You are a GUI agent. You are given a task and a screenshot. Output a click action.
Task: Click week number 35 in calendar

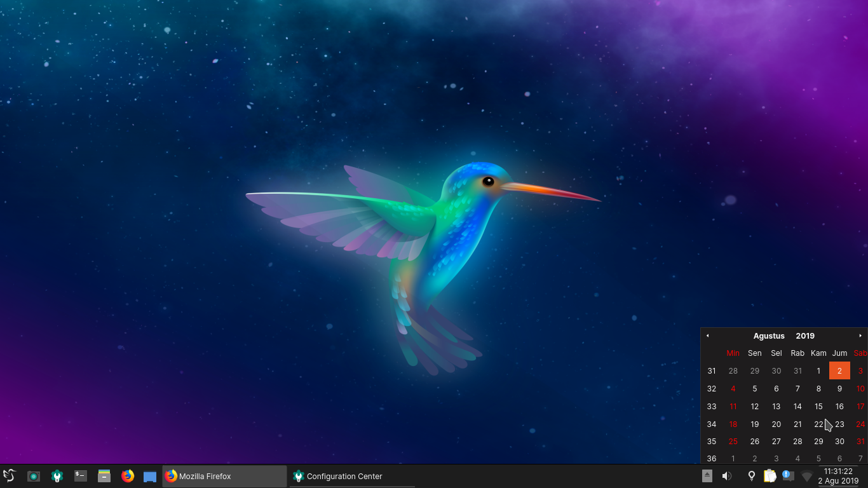pyautogui.click(x=712, y=441)
